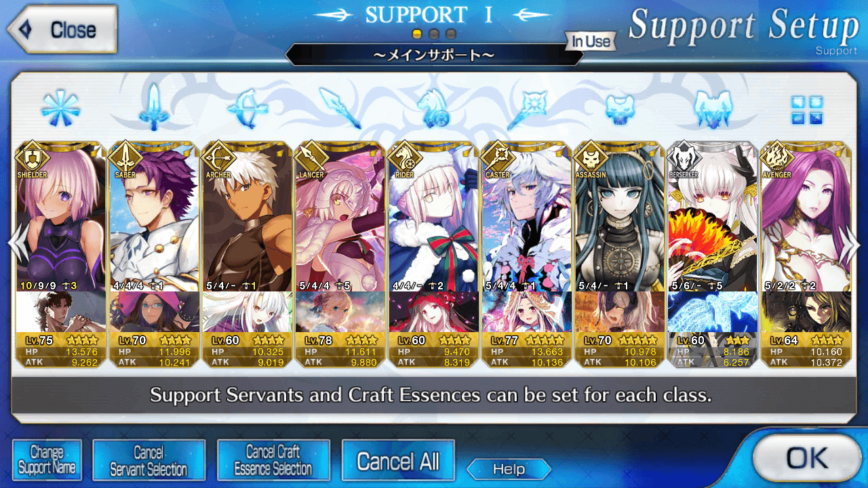
Task: Select the Extra class grid icon
Action: 806,110
